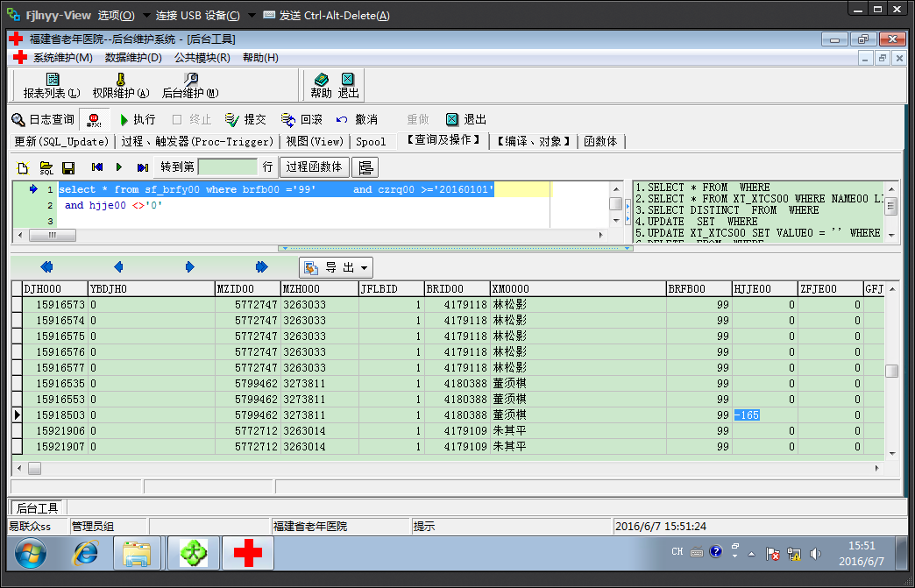This screenshot has width=915, height=588.
Task: Commit changes with 提交
Action: pyautogui.click(x=245, y=119)
